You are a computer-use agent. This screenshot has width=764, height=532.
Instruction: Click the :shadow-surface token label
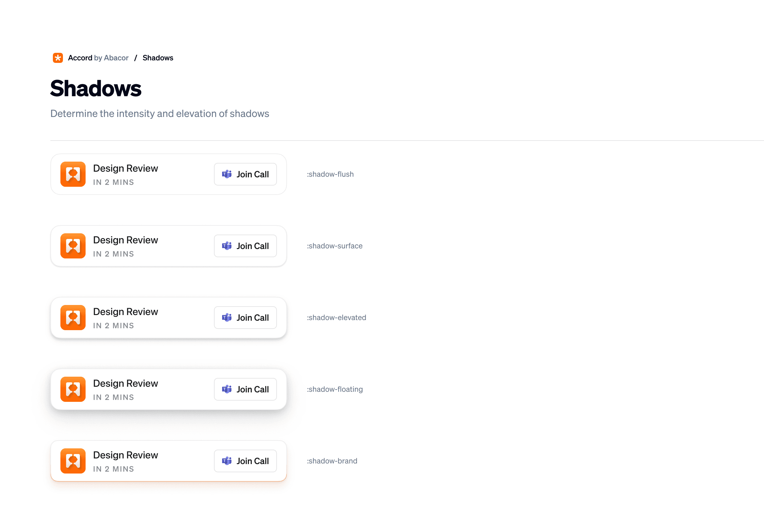pyautogui.click(x=334, y=246)
